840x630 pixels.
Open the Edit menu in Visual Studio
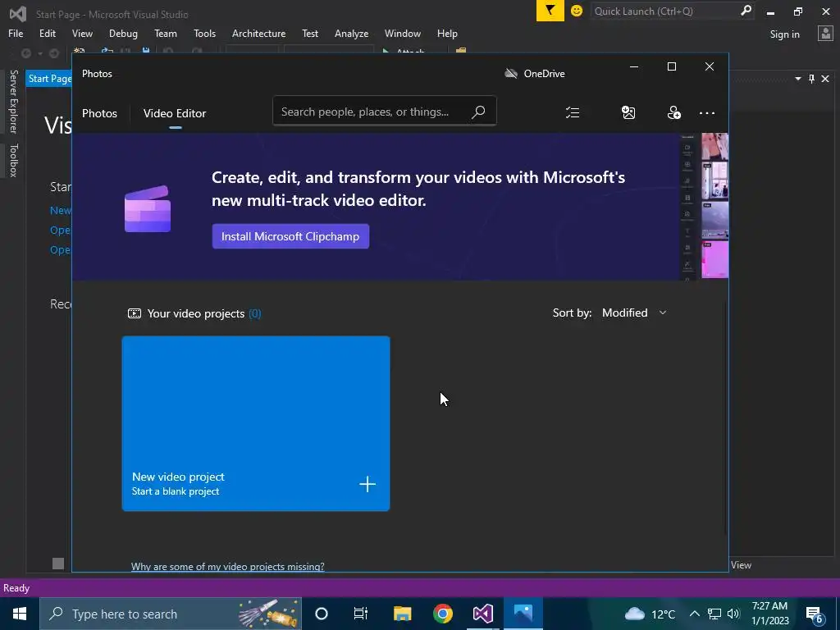48,33
